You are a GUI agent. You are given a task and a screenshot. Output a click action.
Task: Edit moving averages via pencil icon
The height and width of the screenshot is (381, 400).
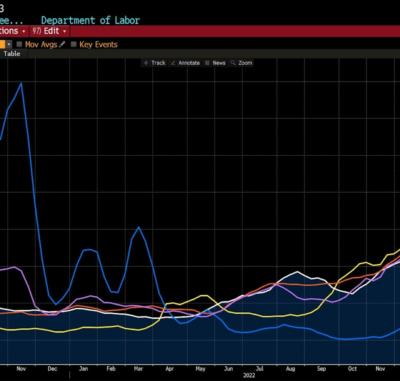pyautogui.click(x=62, y=44)
